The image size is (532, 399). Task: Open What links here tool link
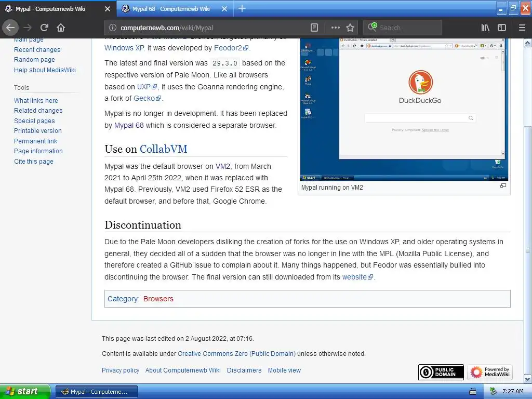tap(36, 100)
